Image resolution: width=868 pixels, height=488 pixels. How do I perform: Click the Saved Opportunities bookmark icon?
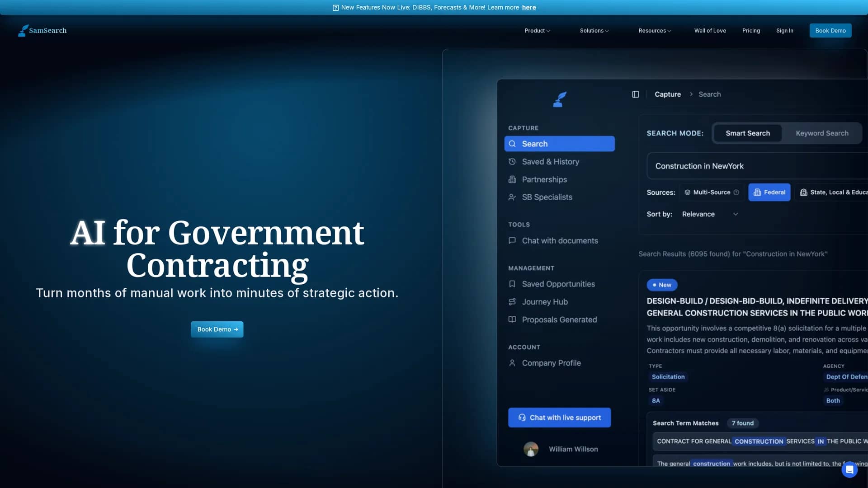pos(512,284)
